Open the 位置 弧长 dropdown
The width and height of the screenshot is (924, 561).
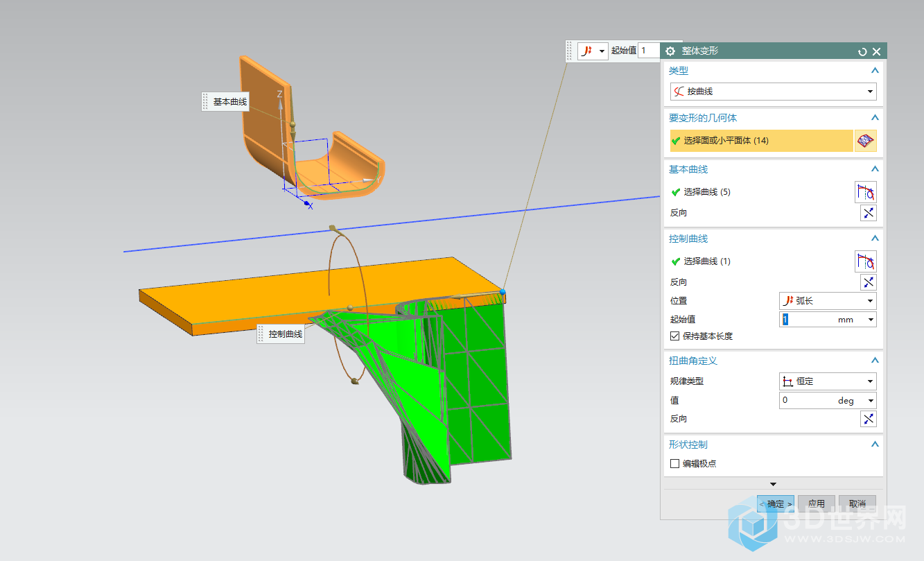point(828,301)
